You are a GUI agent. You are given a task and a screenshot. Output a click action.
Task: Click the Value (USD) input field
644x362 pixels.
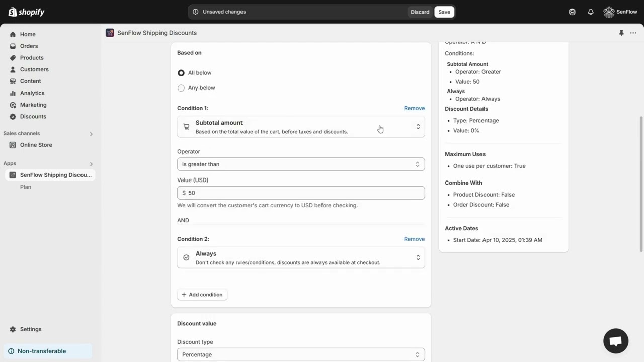pos(304,193)
